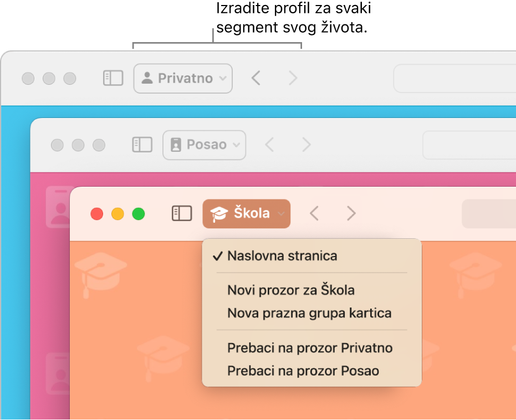Choose Nova prazna grupa kartica
Screen dimensions: 516x420
coord(309,313)
